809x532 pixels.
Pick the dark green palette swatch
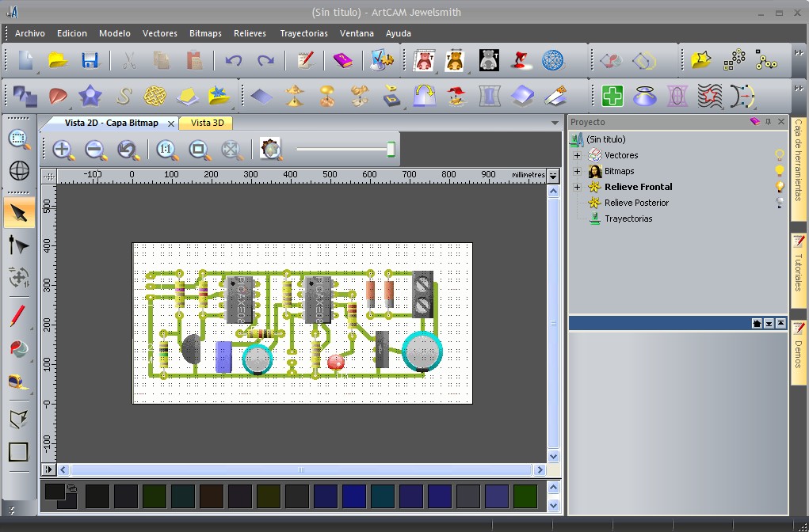point(525,496)
